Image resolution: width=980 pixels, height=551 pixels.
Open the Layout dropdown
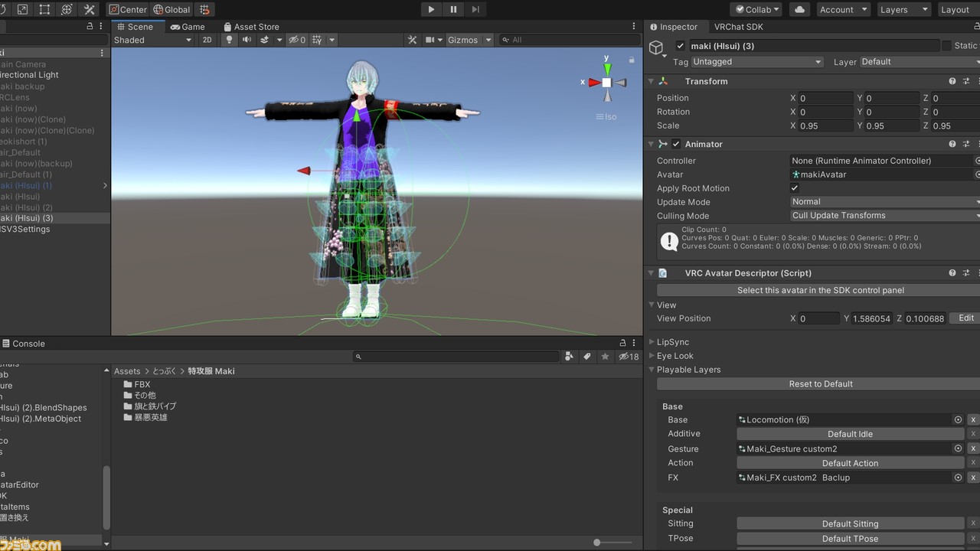tap(957, 9)
